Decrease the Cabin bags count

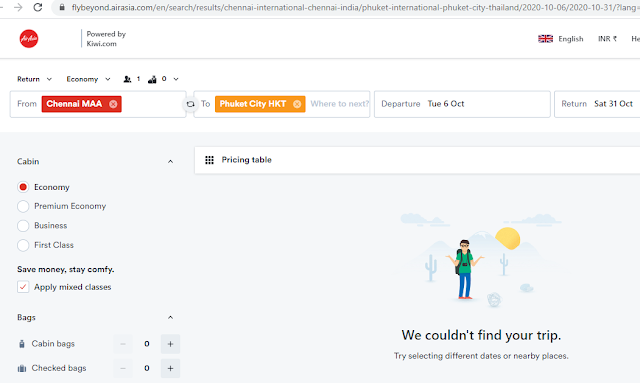[x=123, y=344]
